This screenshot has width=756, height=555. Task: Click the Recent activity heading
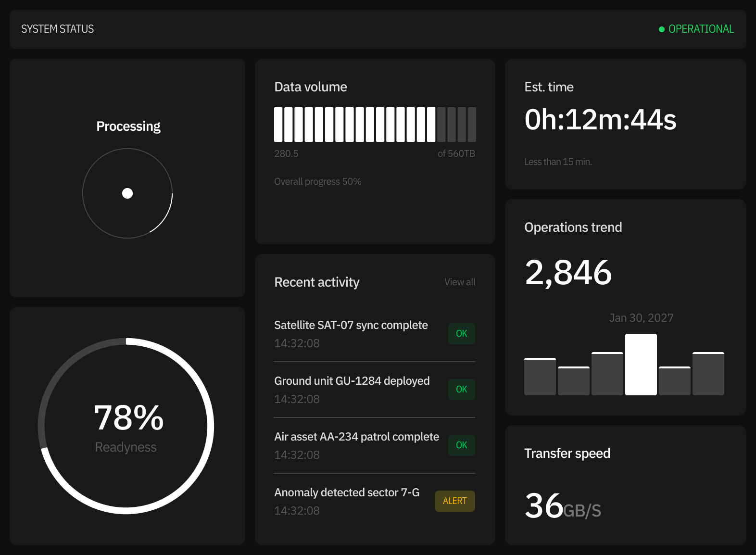click(x=317, y=282)
